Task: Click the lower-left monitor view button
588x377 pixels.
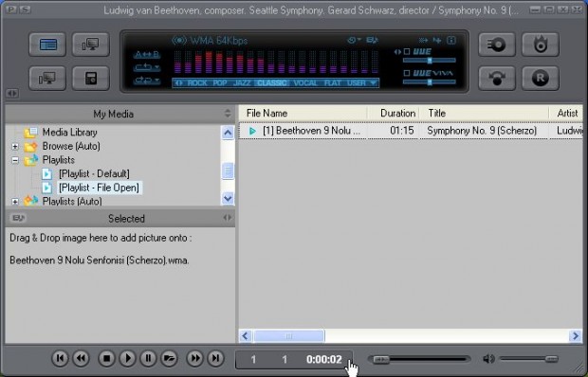Action: [x=47, y=78]
